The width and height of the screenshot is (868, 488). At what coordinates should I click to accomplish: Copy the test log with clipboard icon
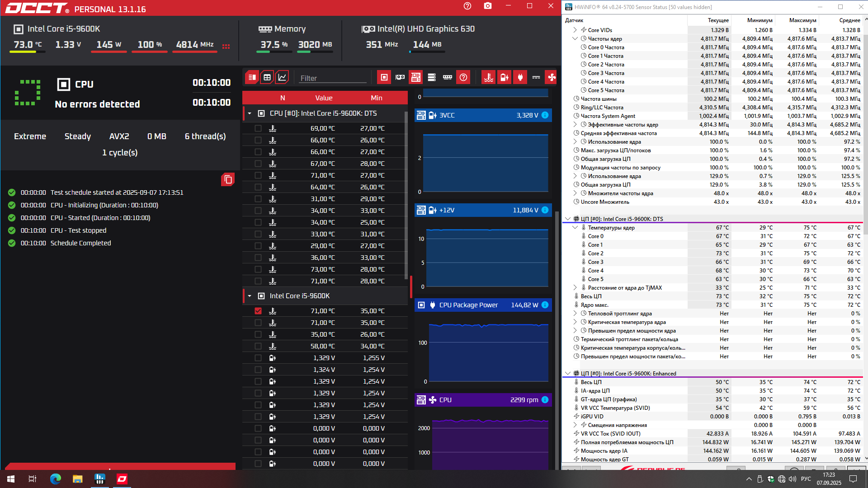[x=228, y=179]
